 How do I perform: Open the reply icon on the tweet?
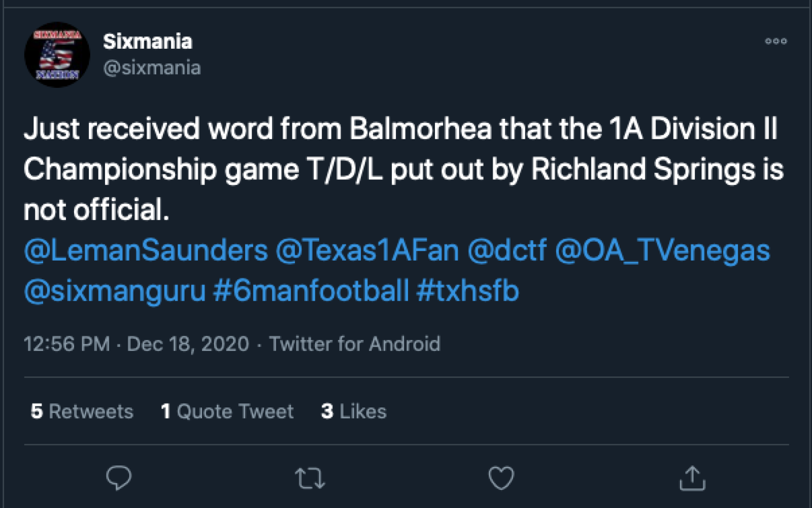pos(118,477)
